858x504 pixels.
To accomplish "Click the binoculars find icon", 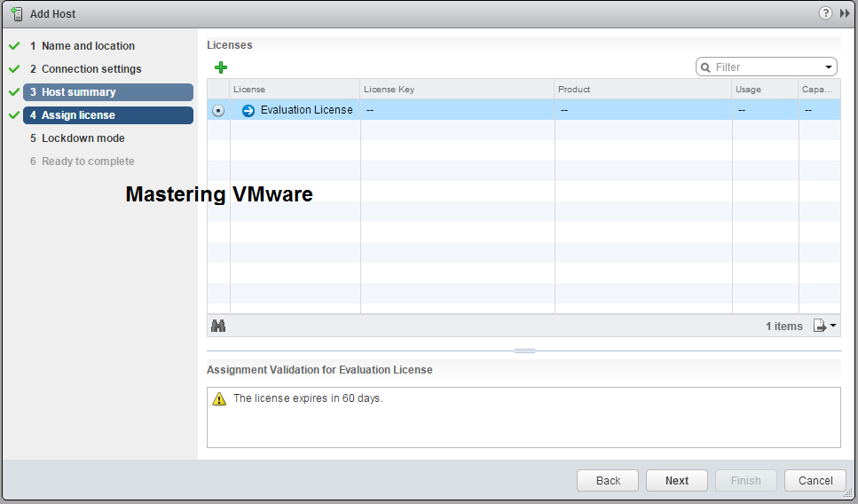I will (x=218, y=327).
